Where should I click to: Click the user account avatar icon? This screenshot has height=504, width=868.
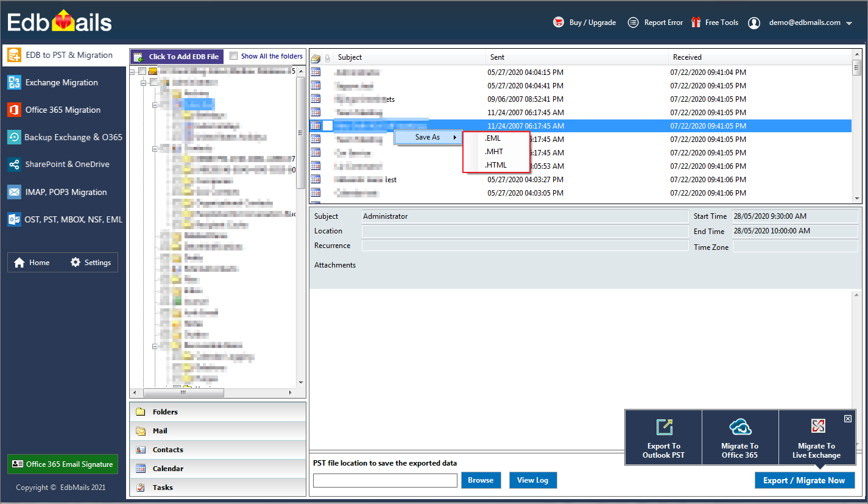pyautogui.click(x=754, y=23)
